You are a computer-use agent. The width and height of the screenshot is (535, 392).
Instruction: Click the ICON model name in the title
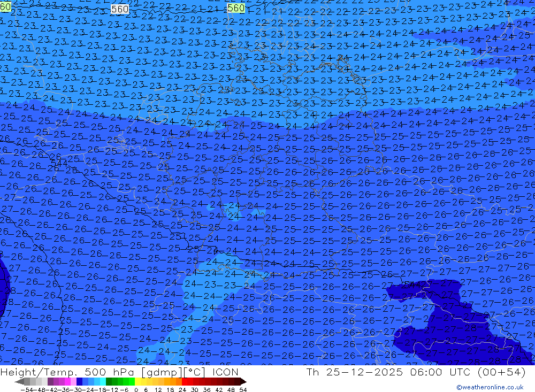[225, 372]
